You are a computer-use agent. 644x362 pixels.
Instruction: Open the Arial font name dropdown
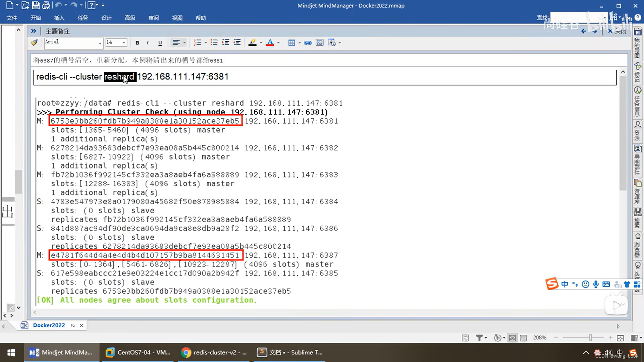pos(100,43)
